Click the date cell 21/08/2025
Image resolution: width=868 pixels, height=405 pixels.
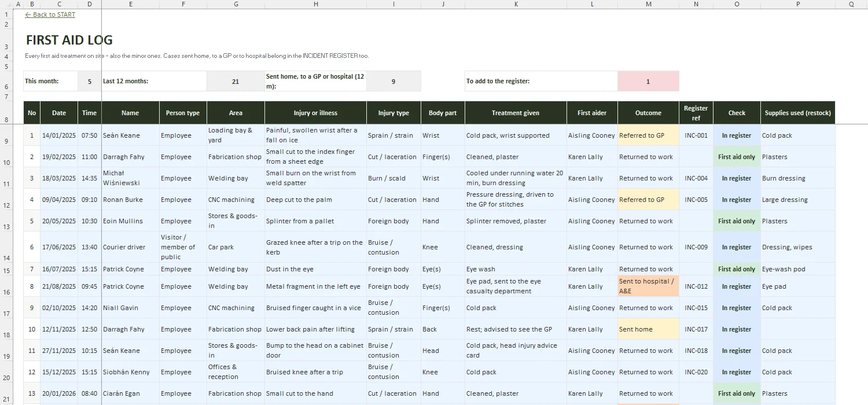[59, 286]
